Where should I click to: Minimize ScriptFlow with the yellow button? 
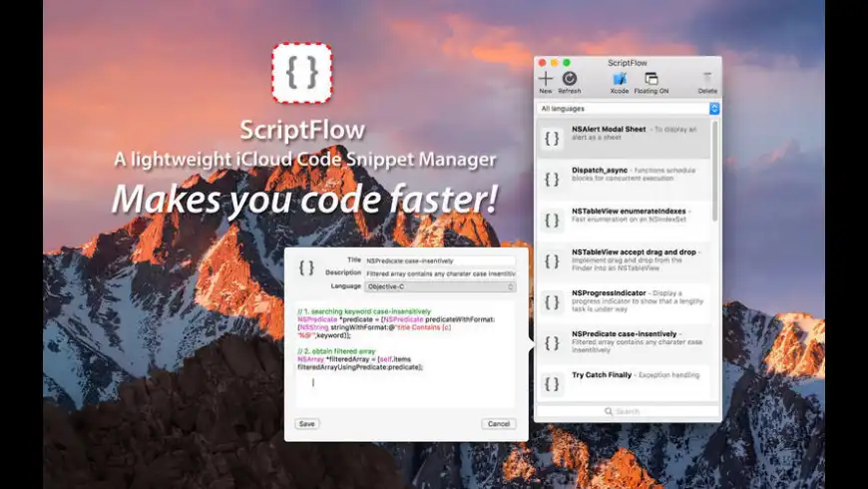pos(554,63)
